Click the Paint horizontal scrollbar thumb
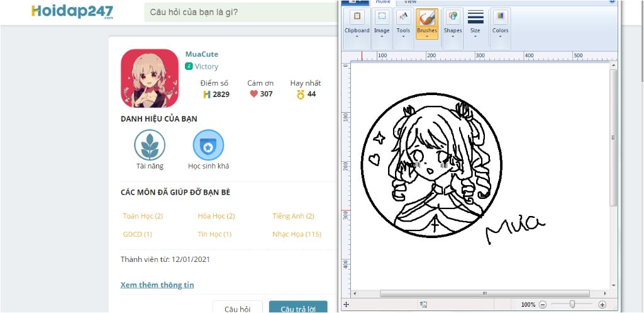644x313 pixels. [x=484, y=293]
